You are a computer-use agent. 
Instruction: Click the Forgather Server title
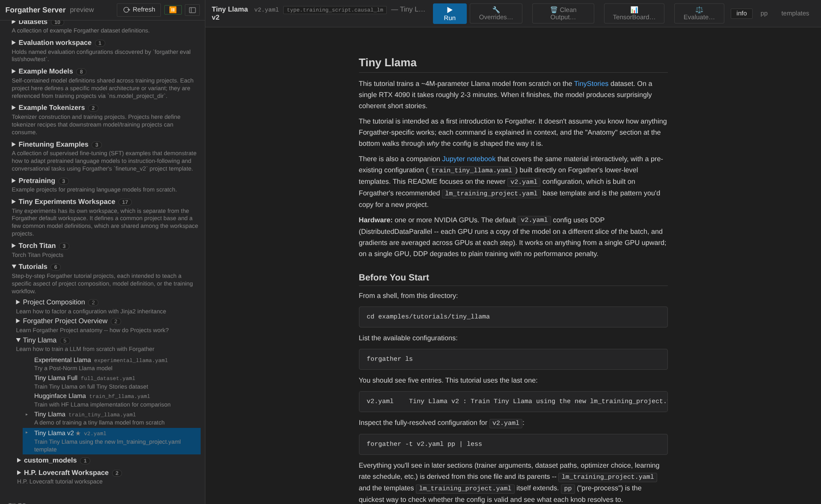[36, 10]
